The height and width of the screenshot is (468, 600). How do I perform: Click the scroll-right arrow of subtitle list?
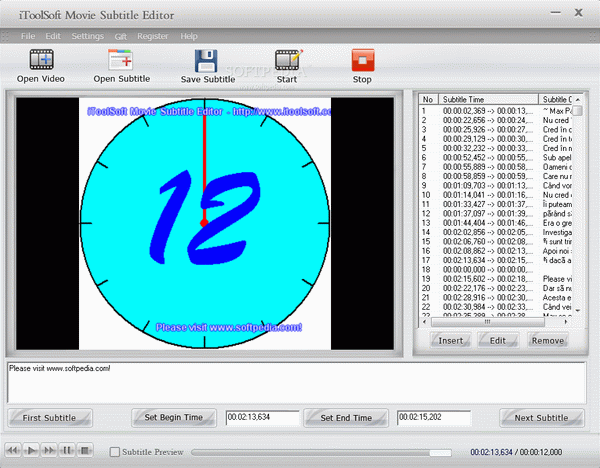pos(566,322)
